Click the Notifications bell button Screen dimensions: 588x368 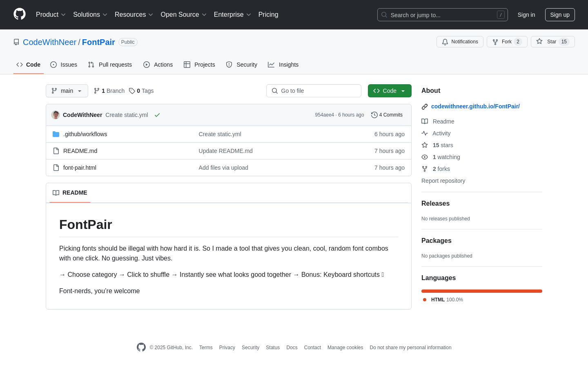tap(460, 42)
